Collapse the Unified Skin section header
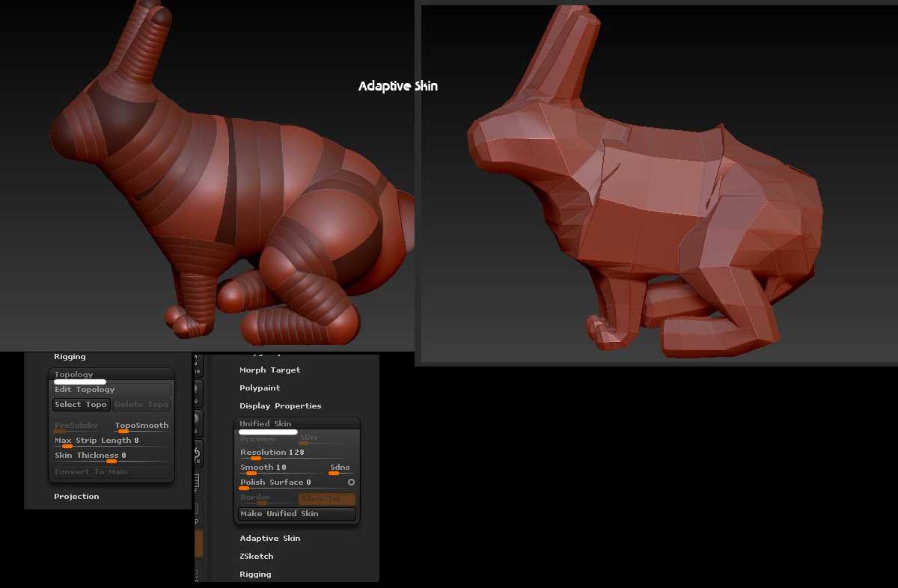The width and height of the screenshot is (898, 588). tap(266, 423)
